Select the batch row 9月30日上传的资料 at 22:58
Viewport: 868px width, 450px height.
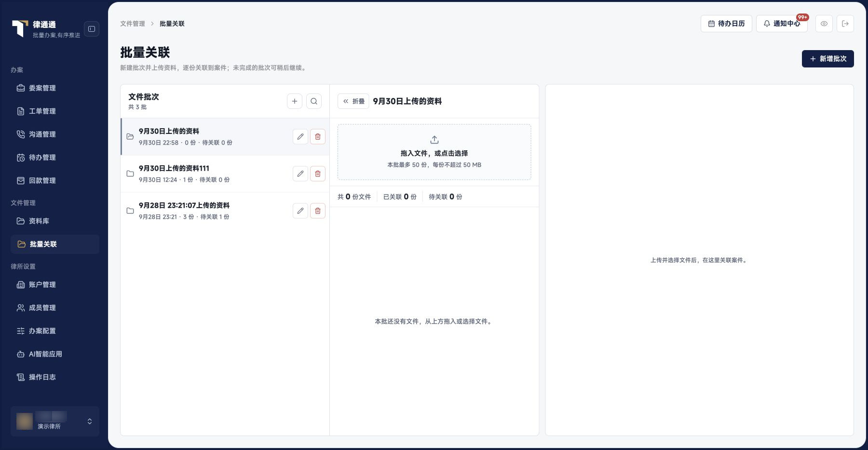click(225, 136)
